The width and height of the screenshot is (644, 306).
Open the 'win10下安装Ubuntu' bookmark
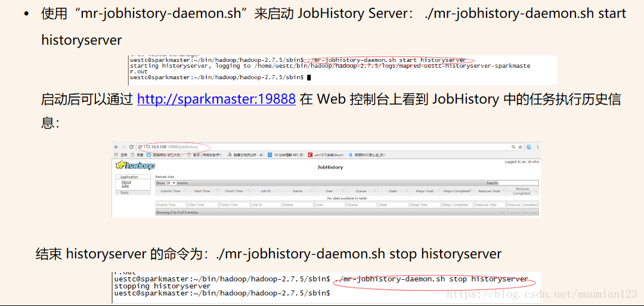[x=326, y=155]
